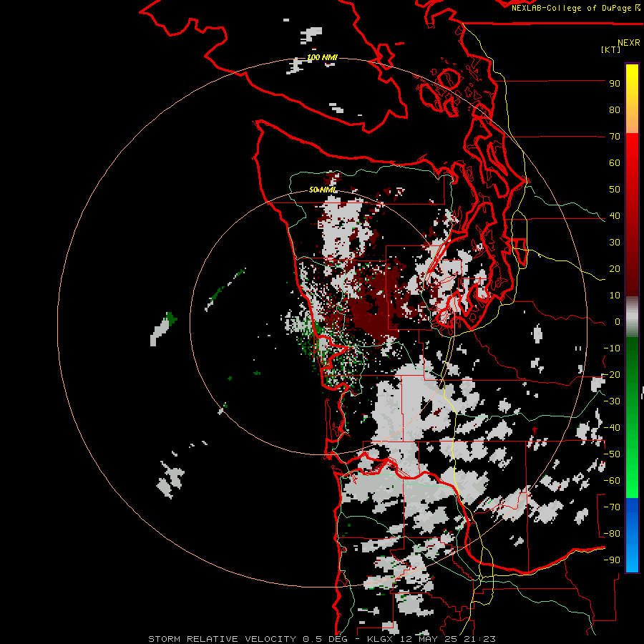Click the NEXR label above the color scale
Screen dimensions: 644x644
(x=629, y=43)
